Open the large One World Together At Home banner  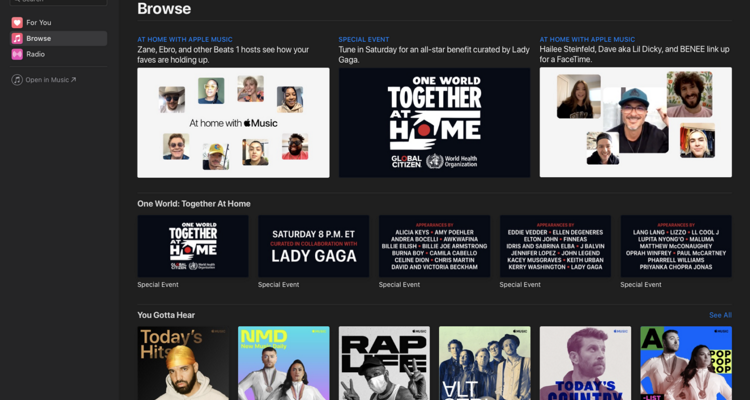coord(434,122)
